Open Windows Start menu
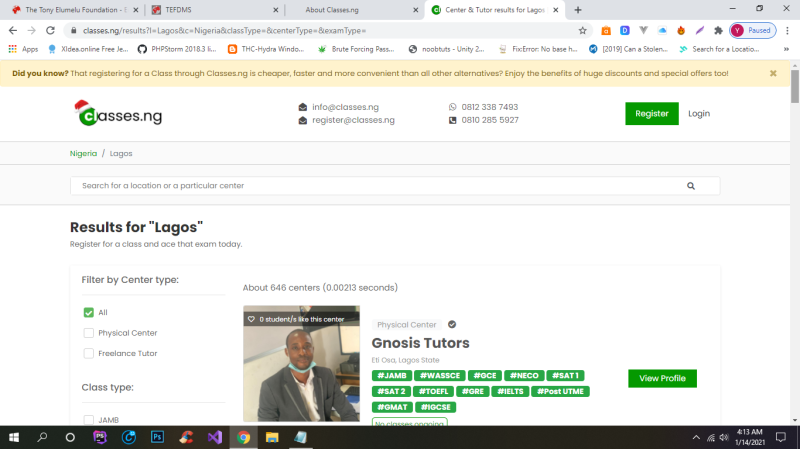 (x=14, y=437)
